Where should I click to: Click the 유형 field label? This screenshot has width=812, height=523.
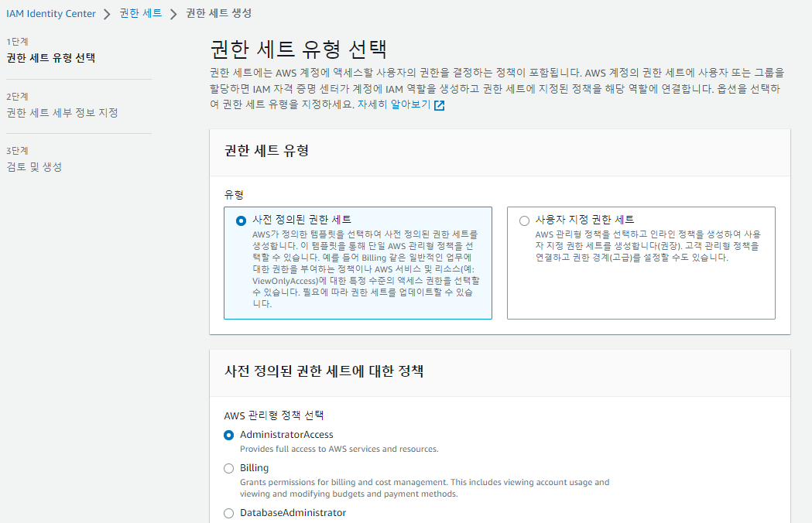point(234,195)
